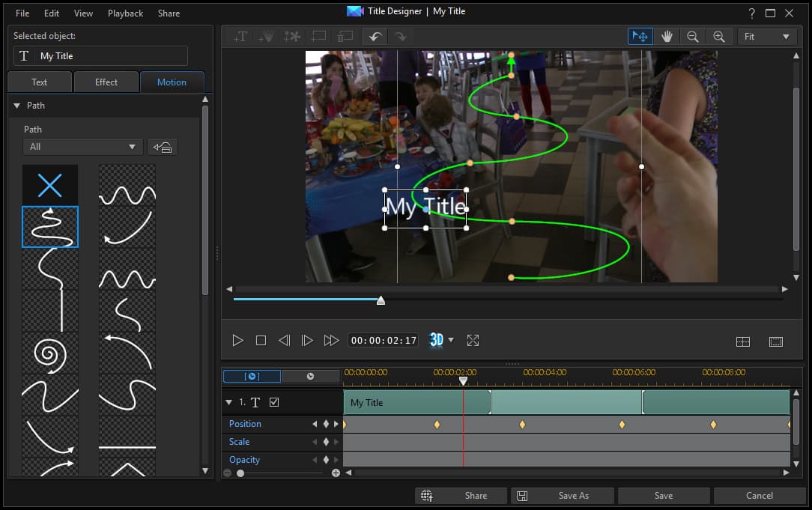The height and width of the screenshot is (510, 812).
Task: Add a Position keyframe diamond
Action: pyautogui.click(x=326, y=424)
